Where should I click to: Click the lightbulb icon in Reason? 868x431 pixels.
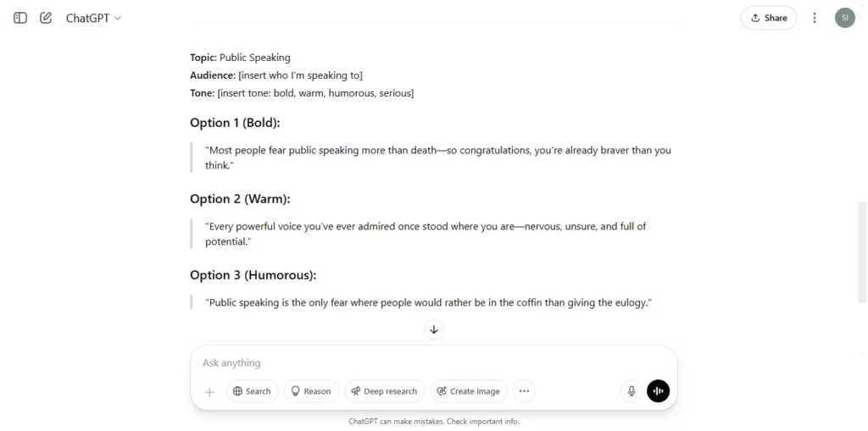click(295, 391)
